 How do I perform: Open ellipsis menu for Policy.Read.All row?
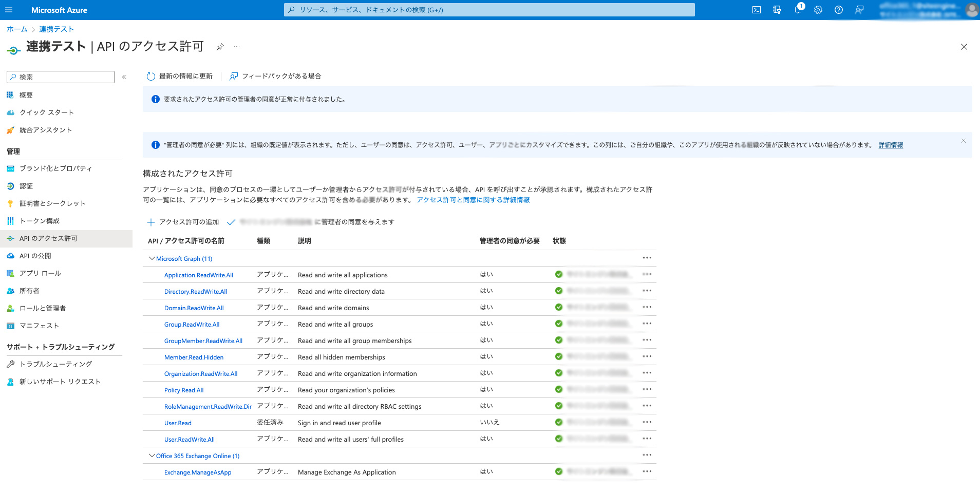coord(647,389)
